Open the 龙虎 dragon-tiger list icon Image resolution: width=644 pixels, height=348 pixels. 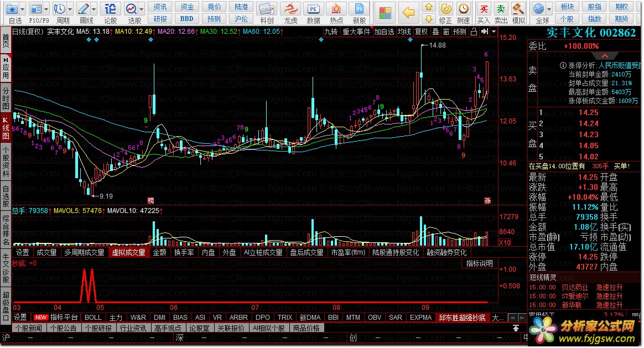coord(291,9)
